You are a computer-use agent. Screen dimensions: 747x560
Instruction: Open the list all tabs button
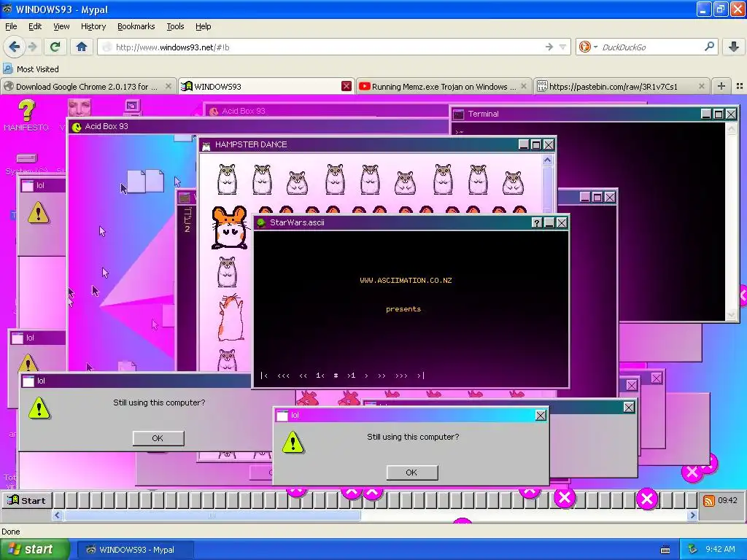(740, 86)
